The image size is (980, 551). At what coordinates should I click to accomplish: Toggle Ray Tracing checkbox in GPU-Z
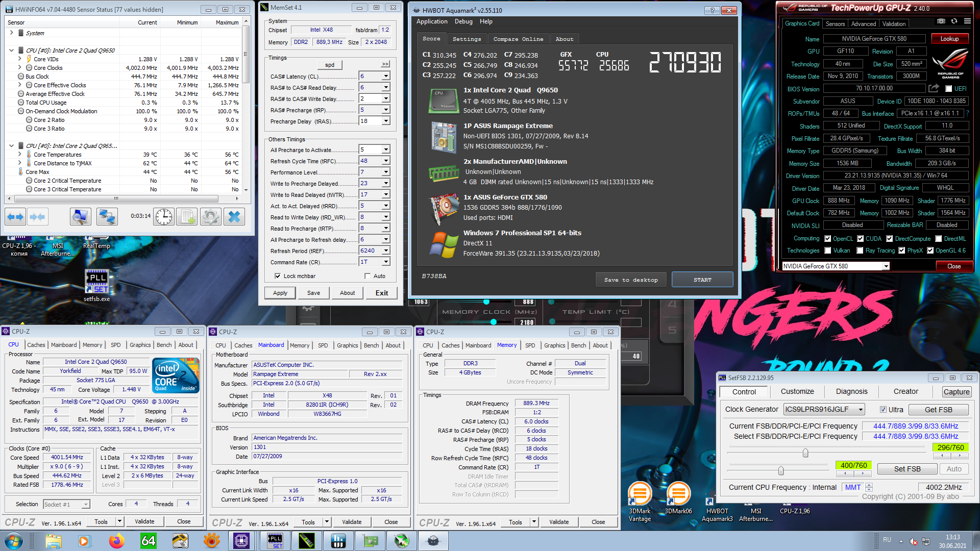[x=861, y=251]
